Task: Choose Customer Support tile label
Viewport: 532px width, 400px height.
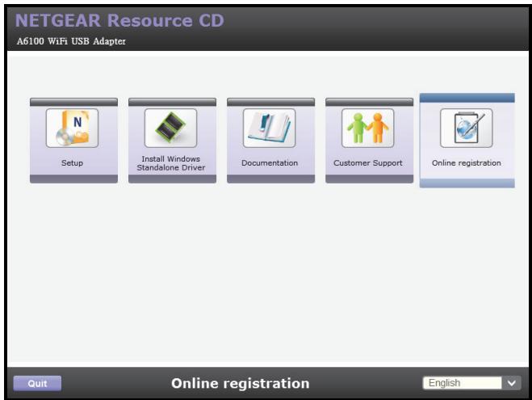Action: (x=368, y=163)
